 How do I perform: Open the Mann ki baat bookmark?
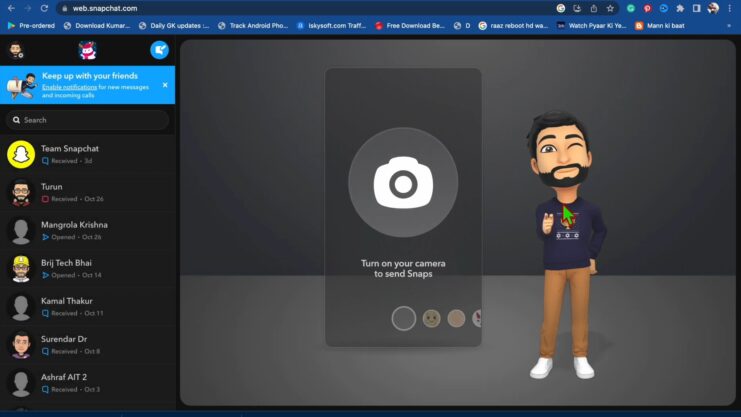pyautogui.click(x=660, y=26)
